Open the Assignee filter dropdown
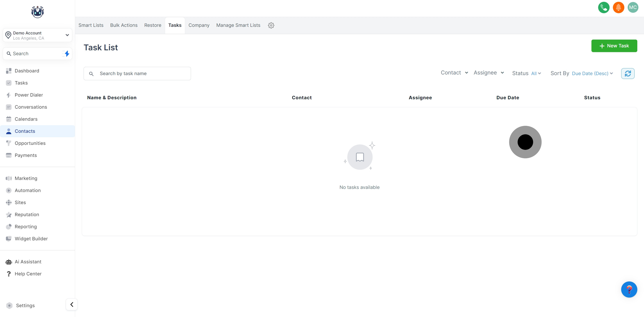The height and width of the screenshot is (317, 644). pyautogui.click(x=489, y=73)
